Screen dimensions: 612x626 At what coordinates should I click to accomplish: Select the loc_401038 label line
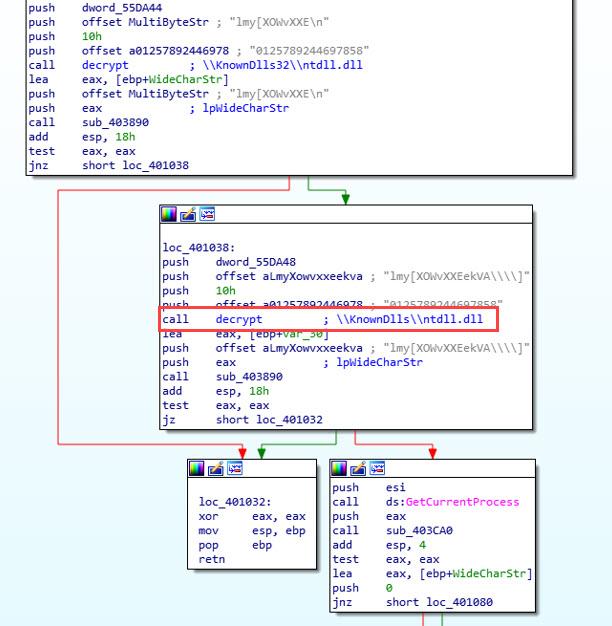(x=198, y=248)
